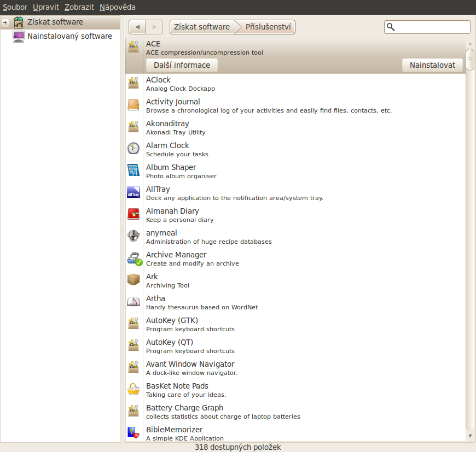476x452 pixels.
Task: Click the AutoKey (QT) icon
Action: (x=133, y=345)
